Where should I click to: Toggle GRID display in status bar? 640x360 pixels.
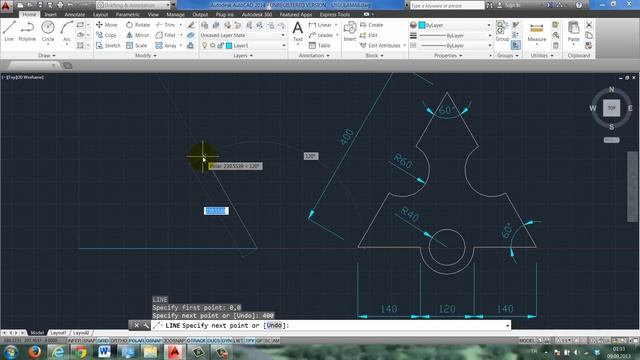(103, 340)
